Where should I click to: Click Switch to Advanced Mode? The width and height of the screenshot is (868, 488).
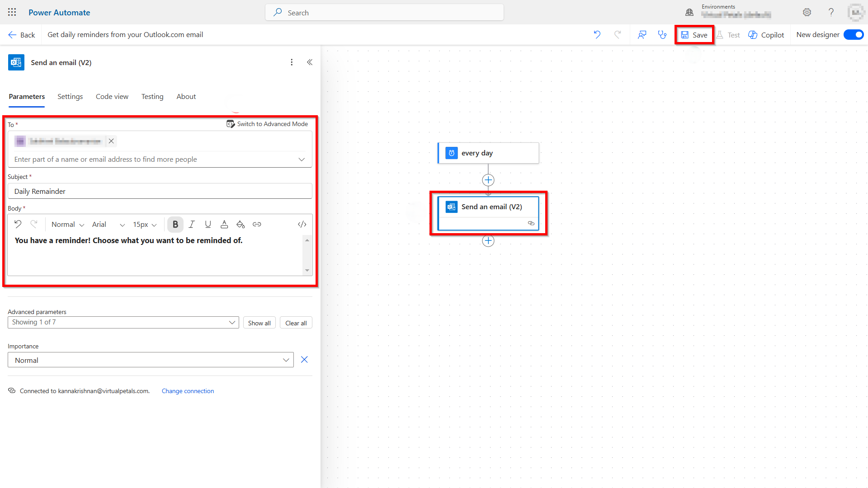point(267,124)
